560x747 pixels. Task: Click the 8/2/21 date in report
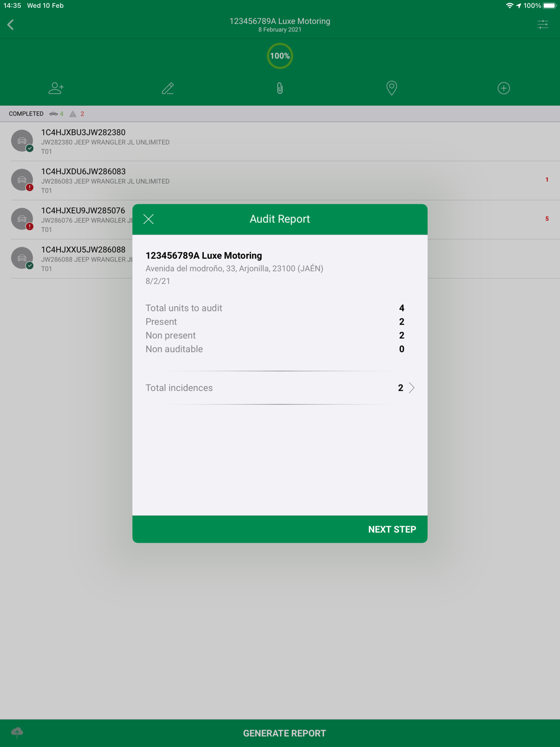pos(158,281)
